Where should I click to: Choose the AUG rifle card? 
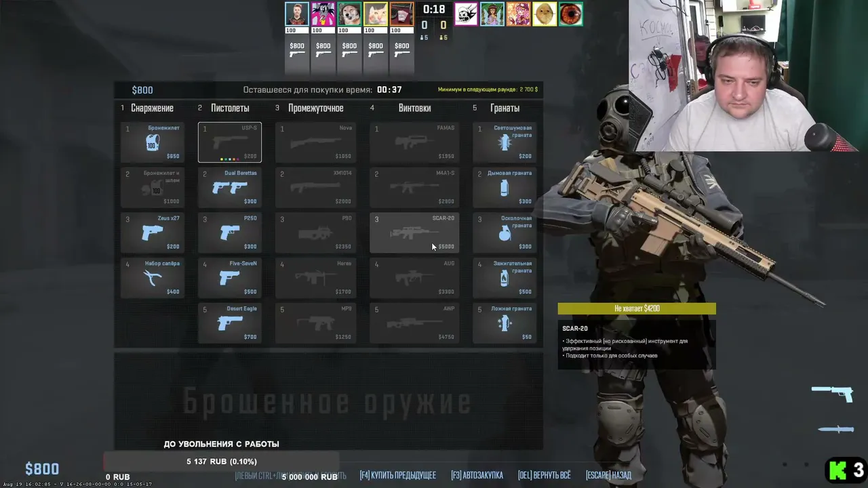414,278
